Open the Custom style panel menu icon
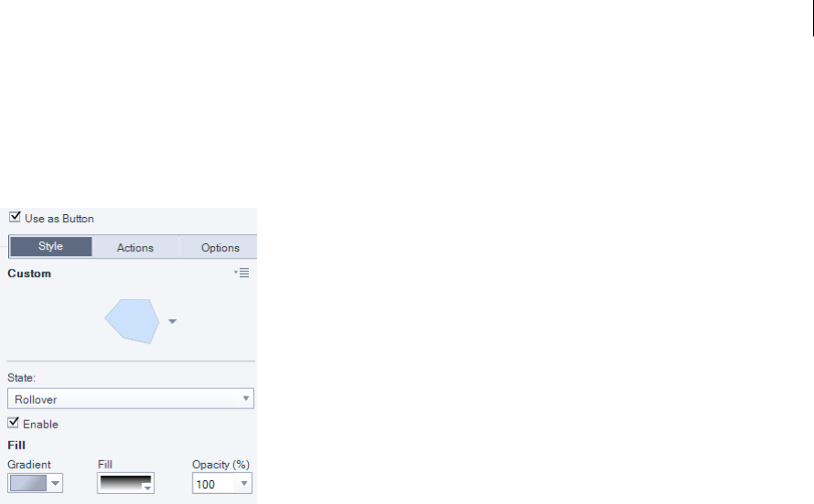814x504 pixels. 242,273
